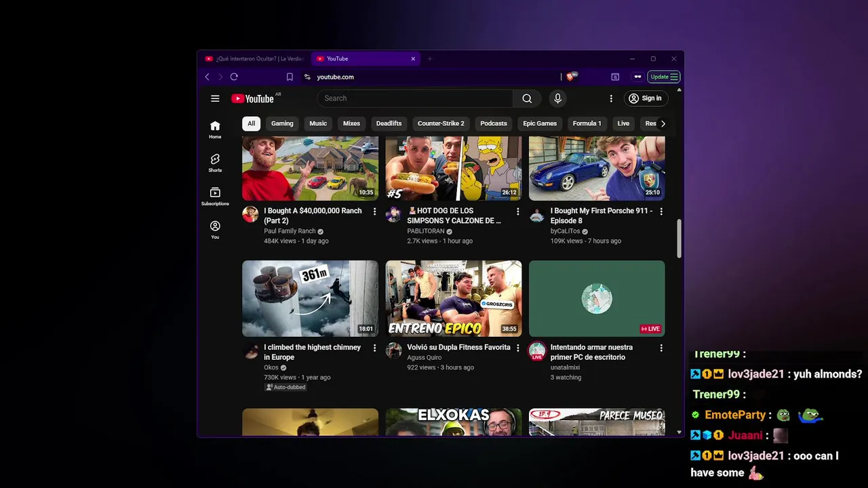Bookmark this page icon

click(x=290, y=77)
